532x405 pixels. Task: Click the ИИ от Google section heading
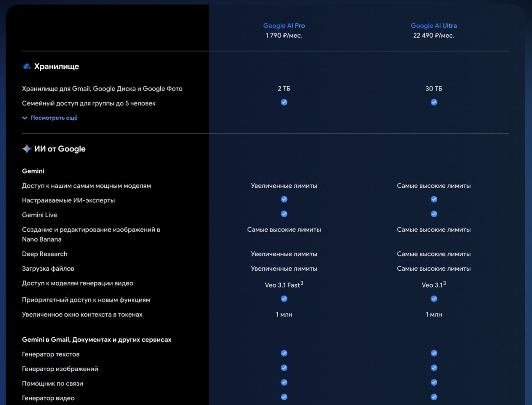pos(60,149)
